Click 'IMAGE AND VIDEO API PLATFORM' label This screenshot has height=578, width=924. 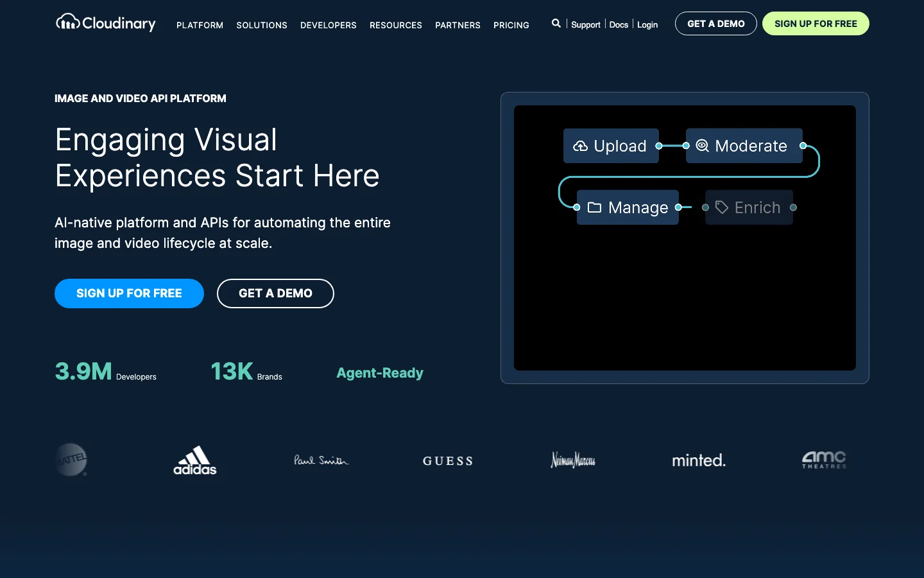141,98
